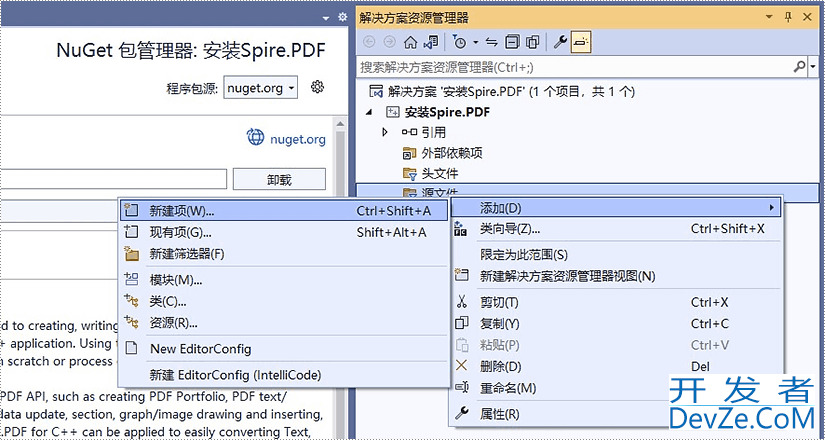Select New EditorConfig in the submenu
Image resolution: width=825 pixels, height=440 pixels.
(284, 349)
